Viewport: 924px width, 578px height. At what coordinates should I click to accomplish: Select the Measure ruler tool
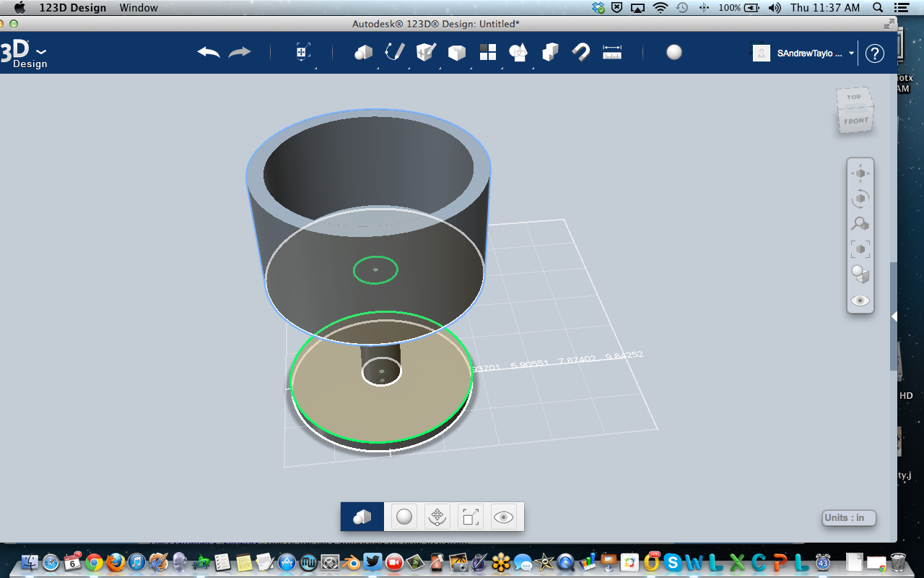point(612,52)
